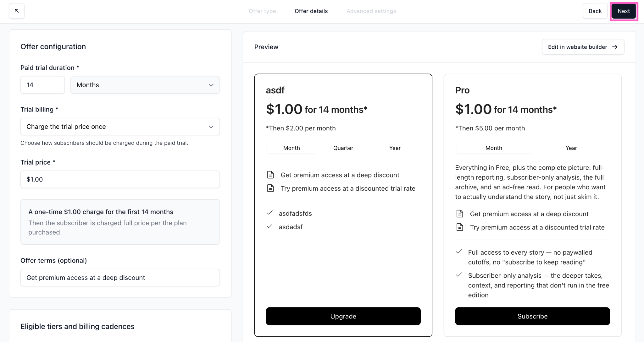Click the Next button
The width and height of the screenshot is (644, 342).
tap(624, 11)
